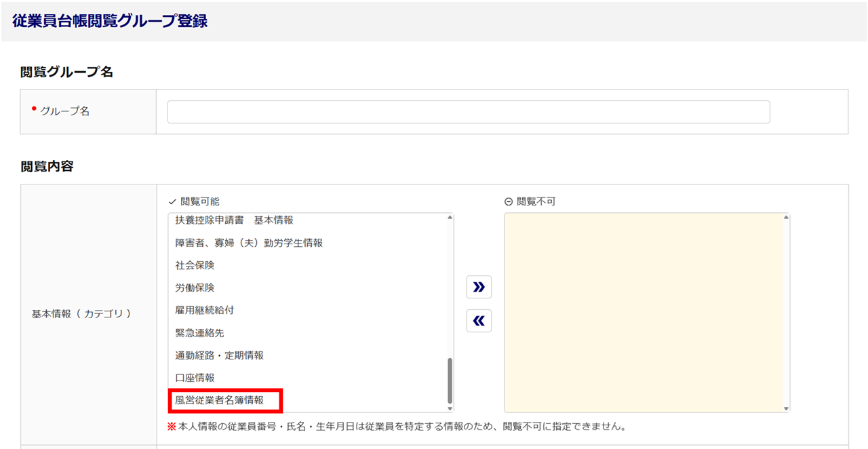Highlight the 通勤経路・定期情報 entry
This screenshot has height=449, width=868.
coord(219,355)
